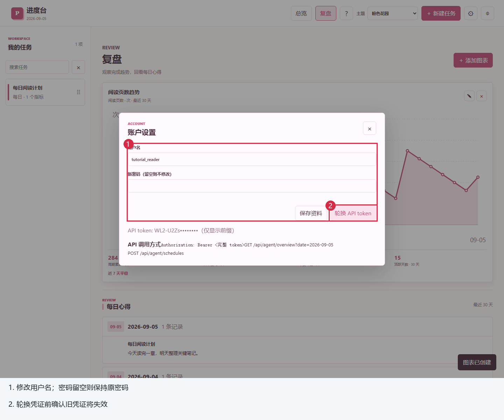
Task: Click the 2026-09-05 journal entry heading
Action: [143, 327]
